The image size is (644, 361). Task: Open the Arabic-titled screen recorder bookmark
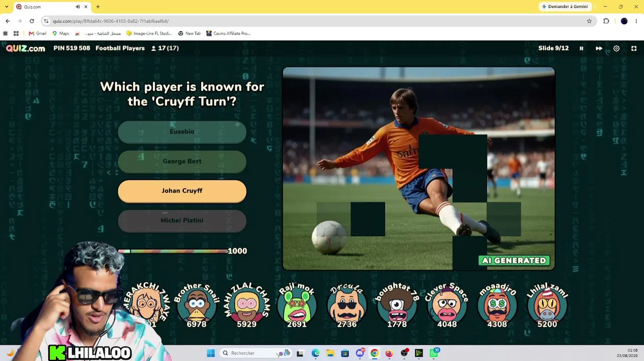tap(98, 34)
